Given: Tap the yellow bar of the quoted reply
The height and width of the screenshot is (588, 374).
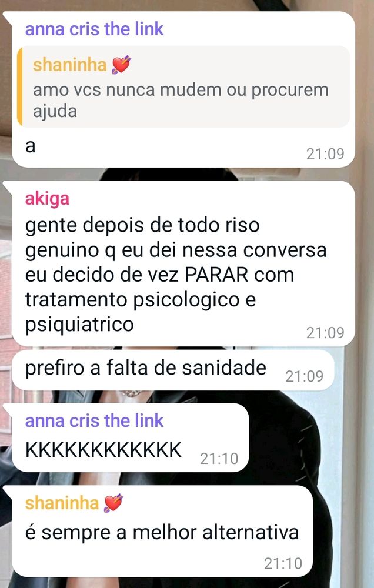Looking at the screenshot, I should click(x=19, y=86).
